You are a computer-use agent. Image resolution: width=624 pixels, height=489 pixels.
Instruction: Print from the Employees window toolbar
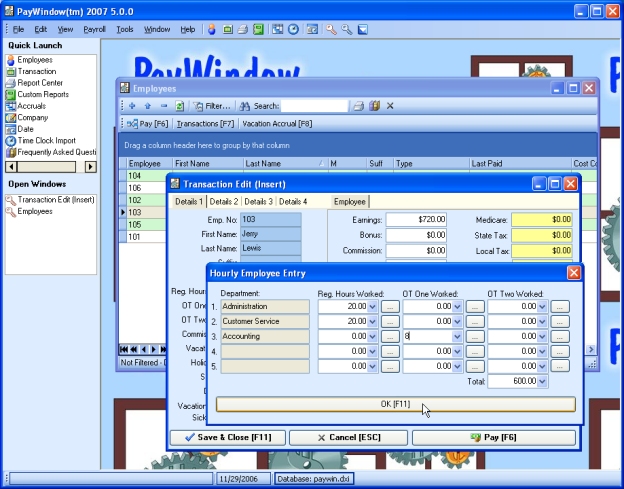[x=359, y=106]
